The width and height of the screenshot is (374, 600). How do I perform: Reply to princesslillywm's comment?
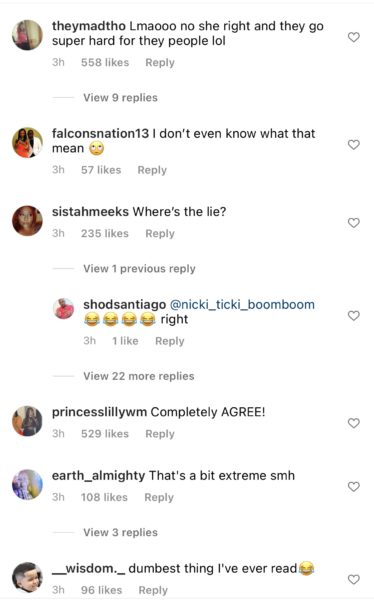coord(160,434)
